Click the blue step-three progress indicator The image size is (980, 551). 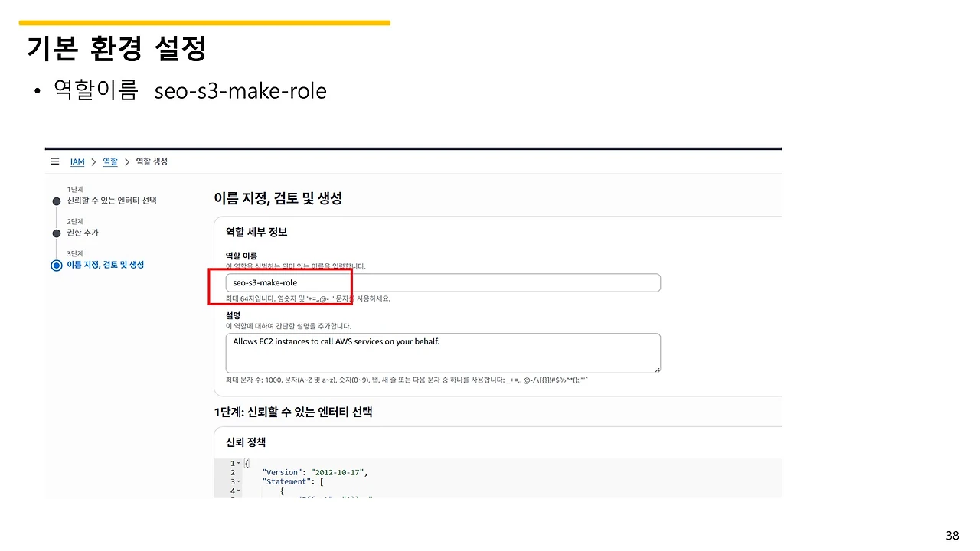pyautogui.click(x=56, y=265)
